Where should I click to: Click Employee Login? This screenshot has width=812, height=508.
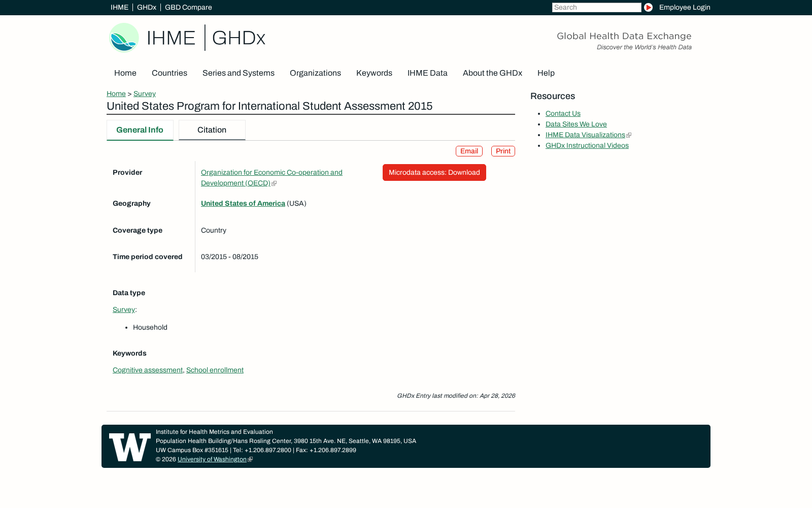click(685, 8)
